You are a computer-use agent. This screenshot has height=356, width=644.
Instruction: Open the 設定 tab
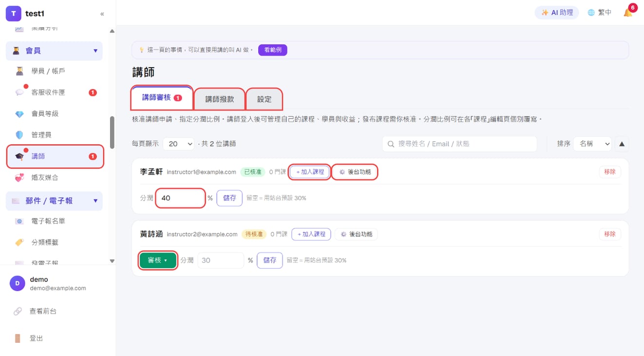(265, 99)
